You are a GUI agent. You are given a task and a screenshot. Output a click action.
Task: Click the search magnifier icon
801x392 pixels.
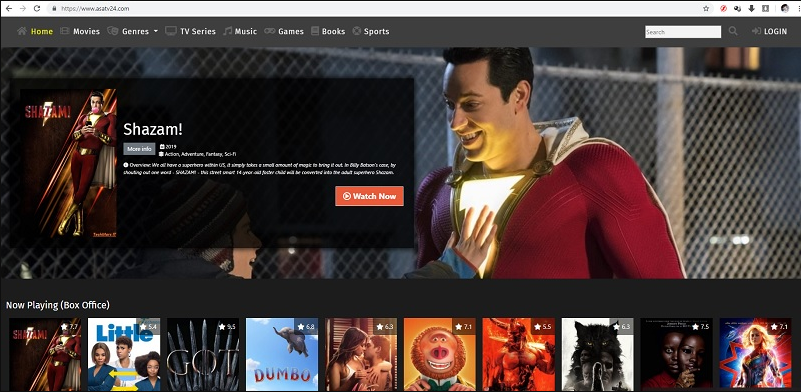733,31
